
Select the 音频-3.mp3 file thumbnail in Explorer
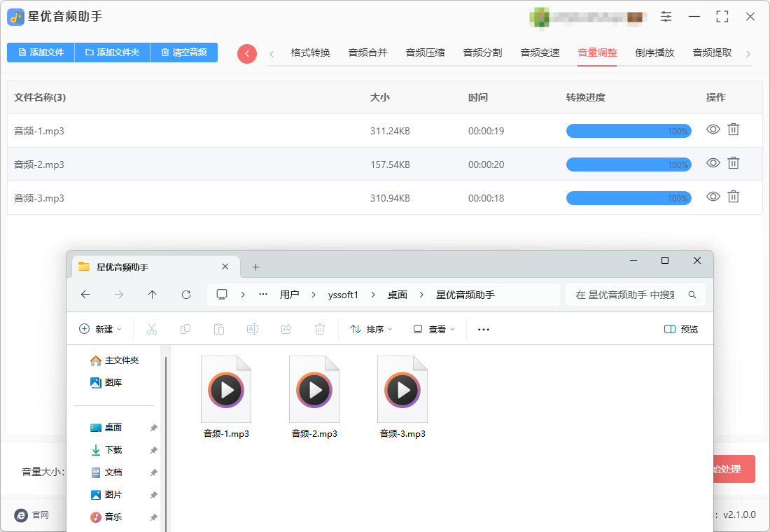coord(402,397)
